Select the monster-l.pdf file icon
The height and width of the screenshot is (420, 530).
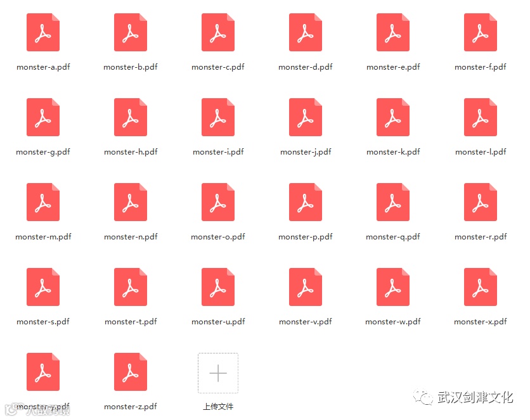pyautogui.click(x=481, y=117)
